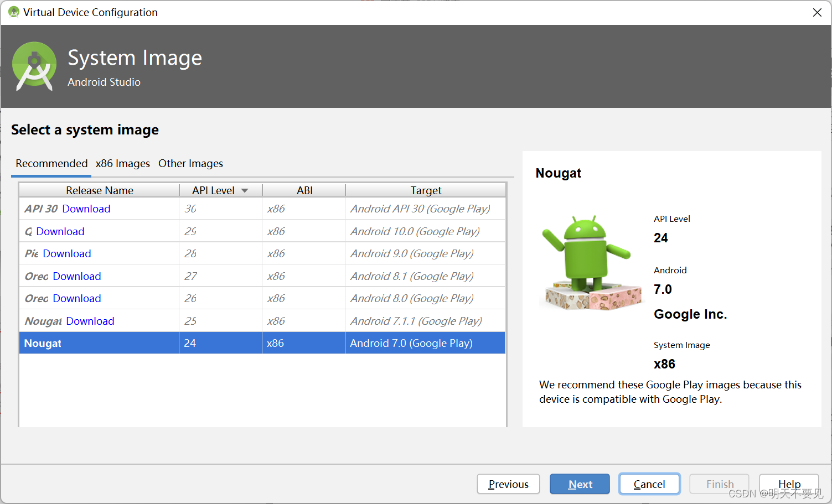Download the Oreo API 27 image
The width and height of the screenshot is (832, 504).
tap(77, 276)
